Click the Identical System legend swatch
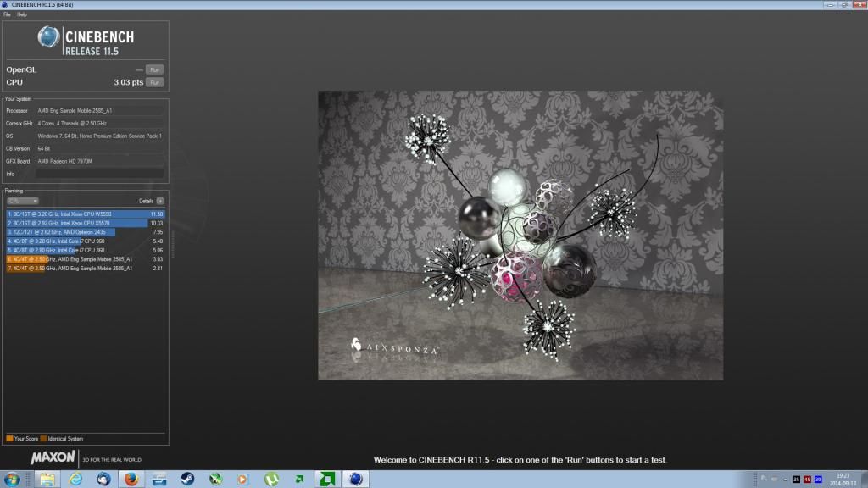Viewport: 868px width, 488px height. [x=44, y=439]
